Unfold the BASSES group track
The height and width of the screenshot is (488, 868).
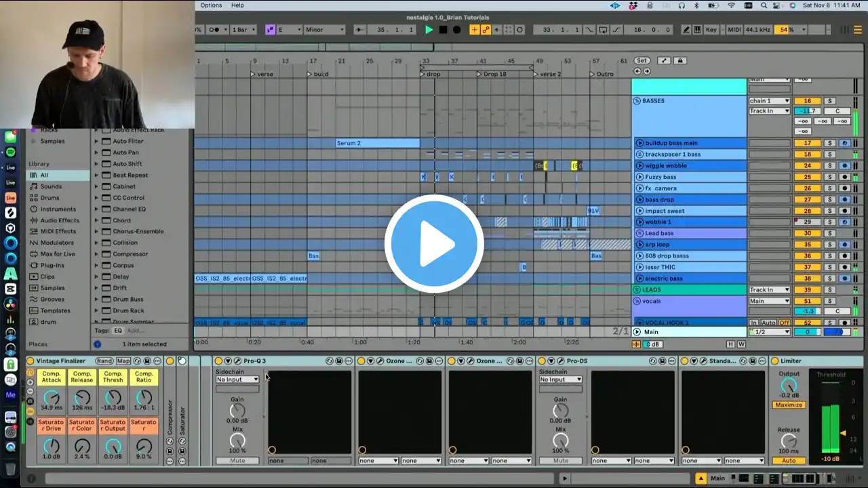pyautogui.click(x=637, y=101)
